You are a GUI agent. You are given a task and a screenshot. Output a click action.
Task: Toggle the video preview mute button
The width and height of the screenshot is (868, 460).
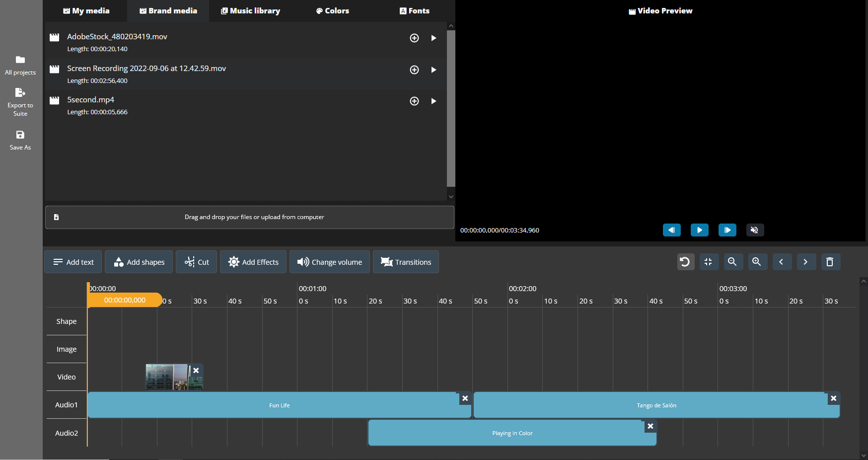coord(754,230)
